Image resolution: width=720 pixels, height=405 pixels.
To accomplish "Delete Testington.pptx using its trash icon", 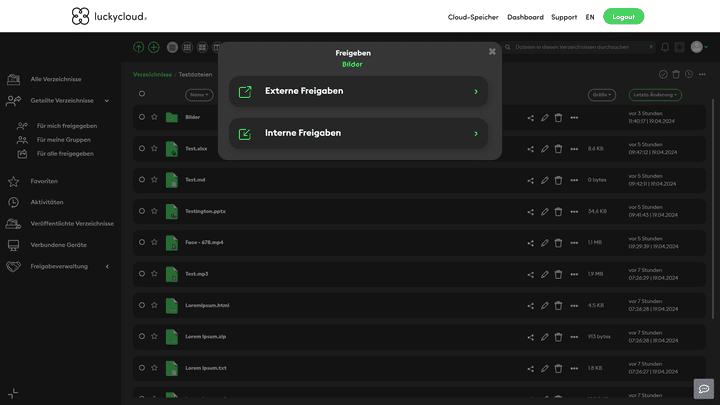I will click(559, 211).
